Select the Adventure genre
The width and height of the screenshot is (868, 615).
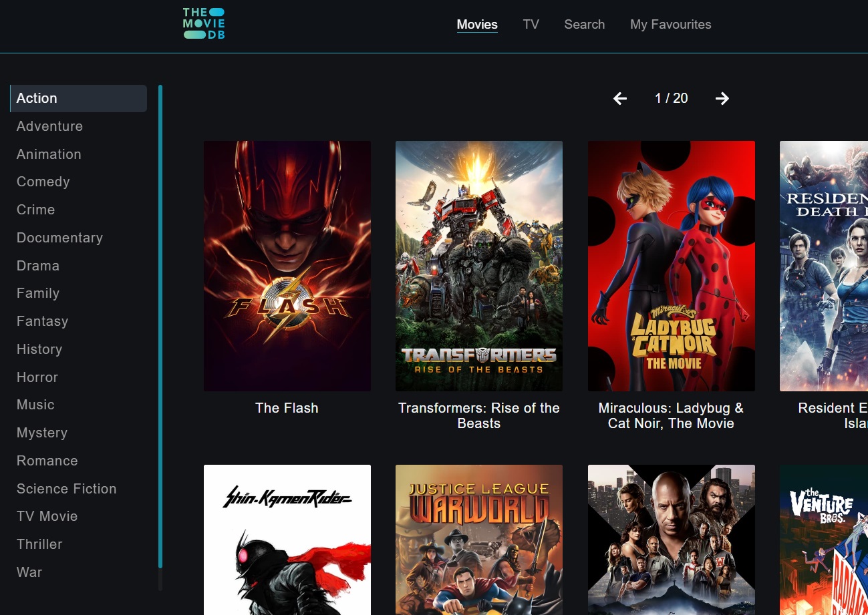(x=49, y=126)
